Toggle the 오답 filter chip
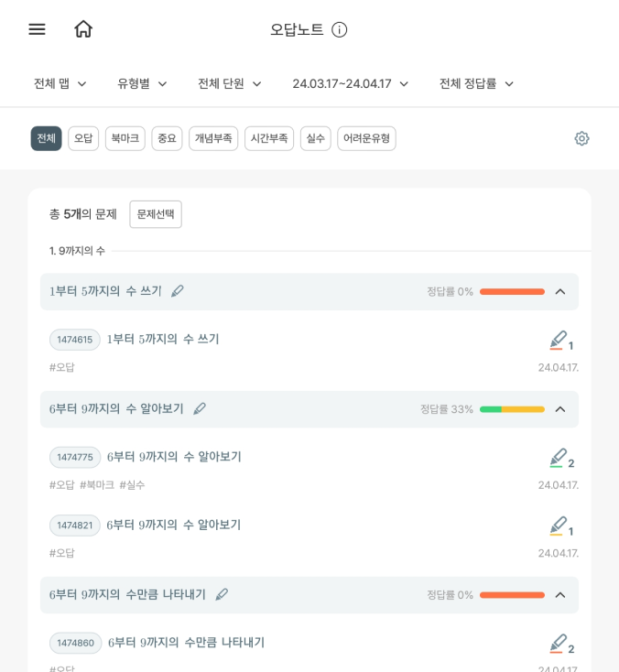Screen dimensions: 619x672 (x=83, y=138)
